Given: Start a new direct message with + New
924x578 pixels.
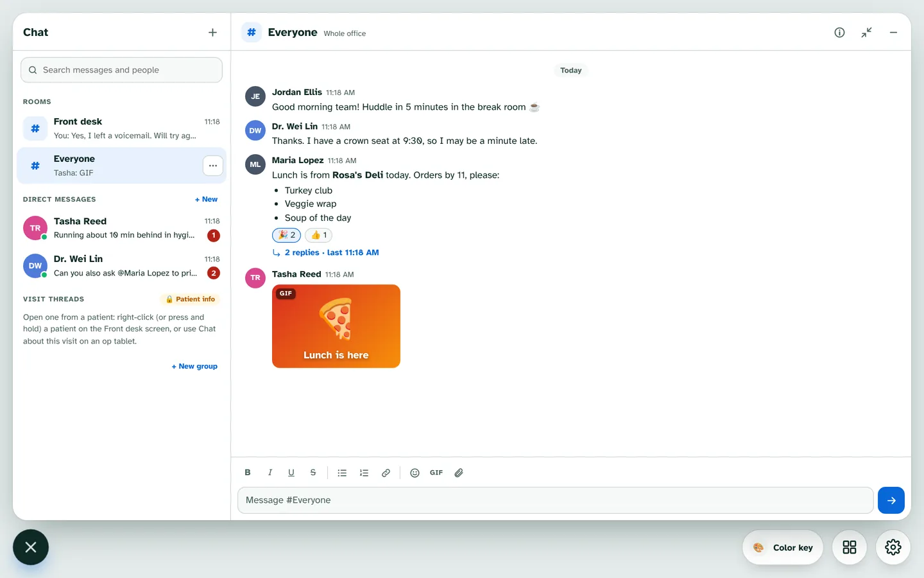Looking at the screenshot, I should click(x=206, y=199).
